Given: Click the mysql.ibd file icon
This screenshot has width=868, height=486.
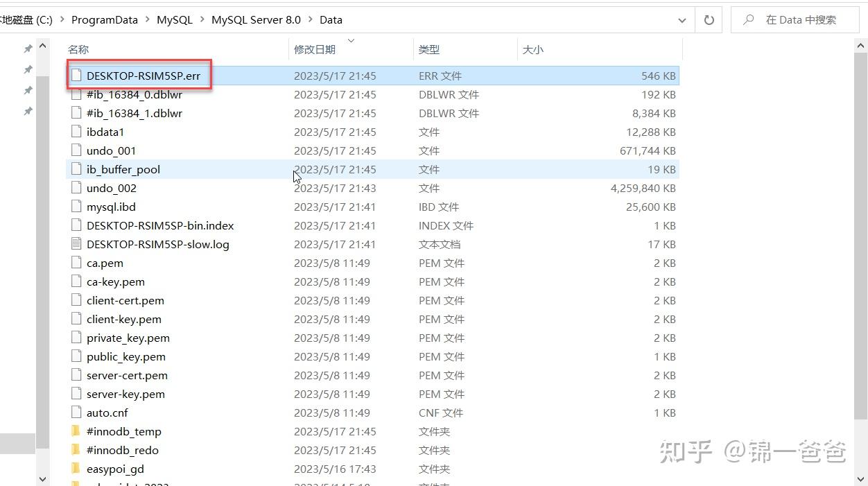Looking at the screenshot, I should (76, 207).
